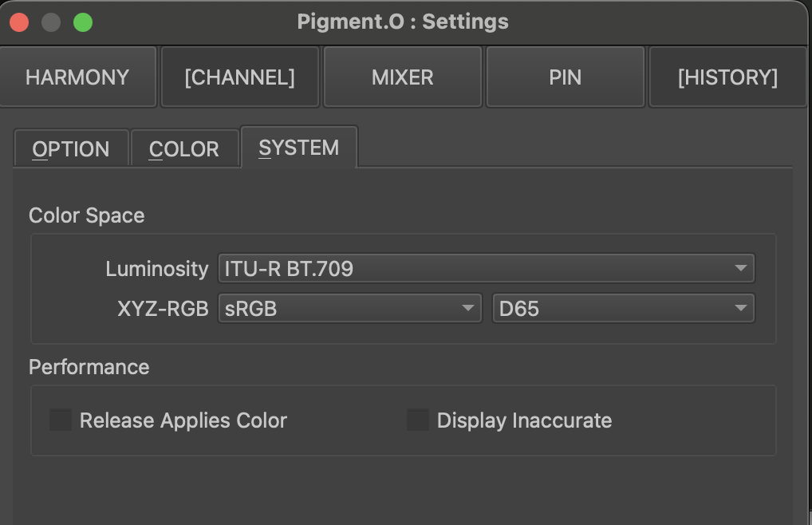Close the Pigment.O Settings window
Viewport: 812px width, 525px height.
(20, 22)
